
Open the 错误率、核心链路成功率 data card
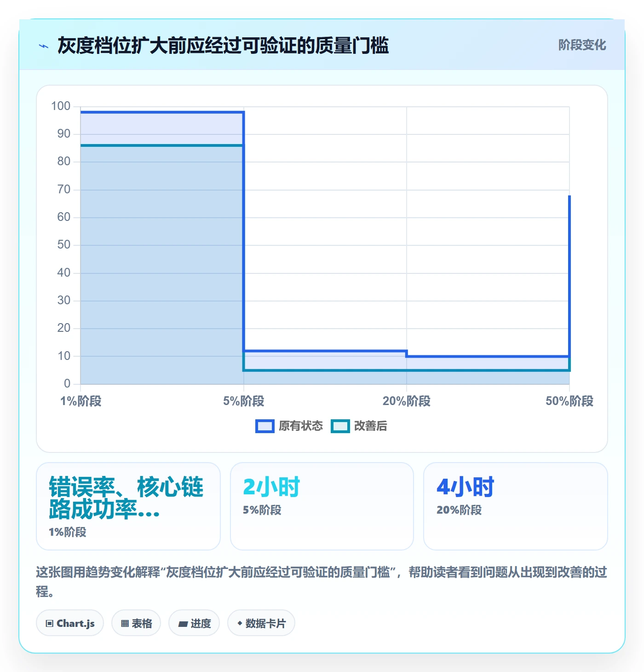pos(128,506)
